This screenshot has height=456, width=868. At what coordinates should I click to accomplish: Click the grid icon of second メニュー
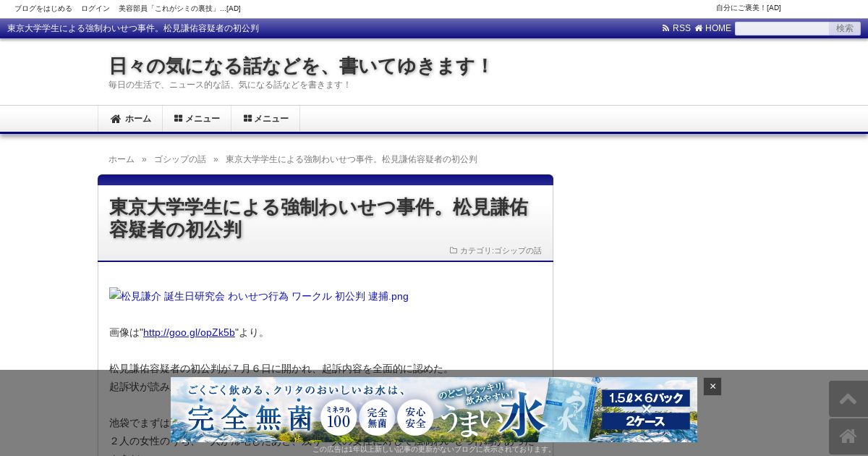(x=247, y=118)
